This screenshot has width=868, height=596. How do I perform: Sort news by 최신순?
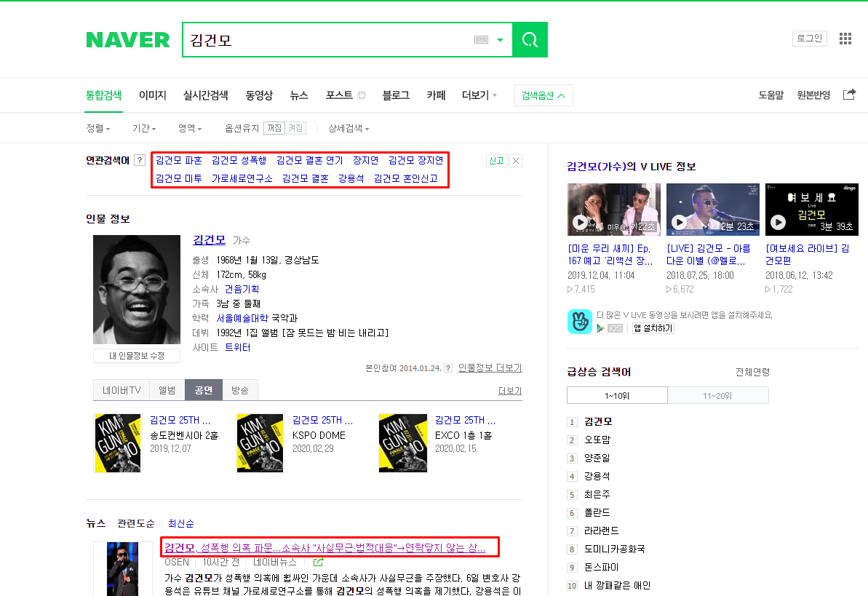point(181,523)
